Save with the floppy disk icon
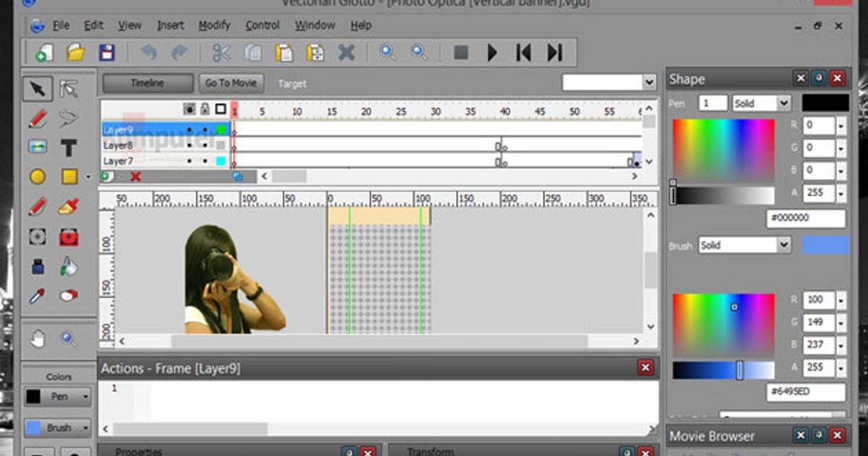This screenshot has height=456, width=868. tap(107, 53)
